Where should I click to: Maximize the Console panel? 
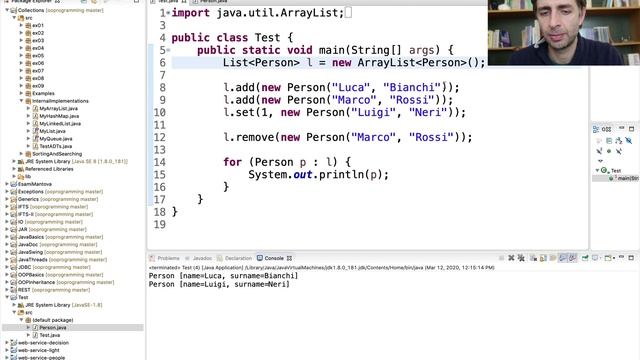point(631,258)
